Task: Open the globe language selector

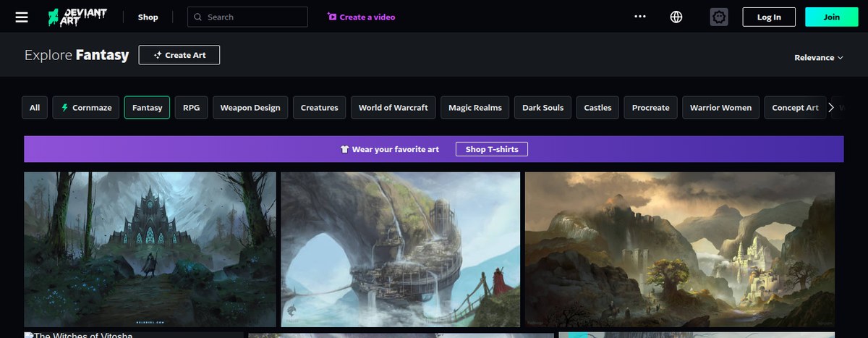Action: pyautogui.click(x=676, y=17)
